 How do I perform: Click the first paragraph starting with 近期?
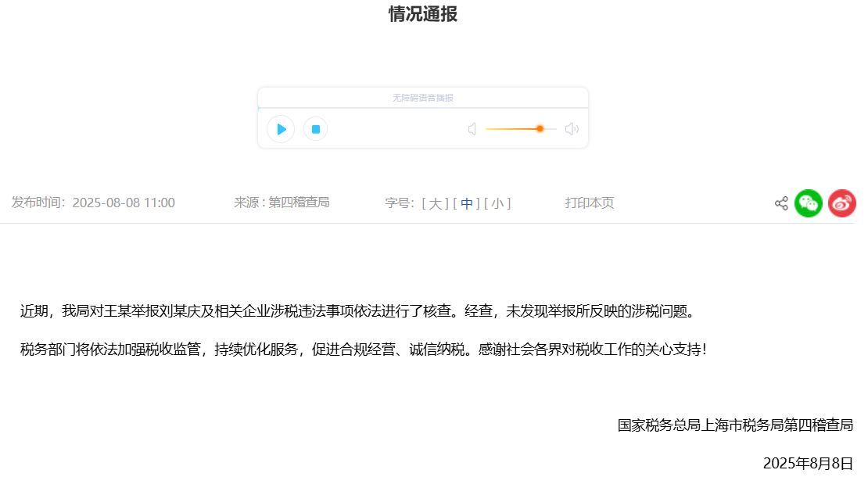pos(357,311)
